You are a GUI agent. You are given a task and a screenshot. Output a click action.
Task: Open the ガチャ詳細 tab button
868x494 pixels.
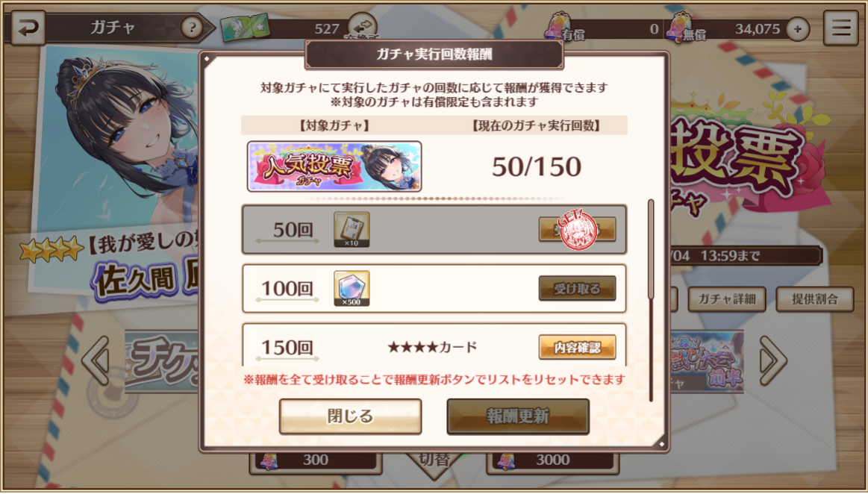point(726,299)
